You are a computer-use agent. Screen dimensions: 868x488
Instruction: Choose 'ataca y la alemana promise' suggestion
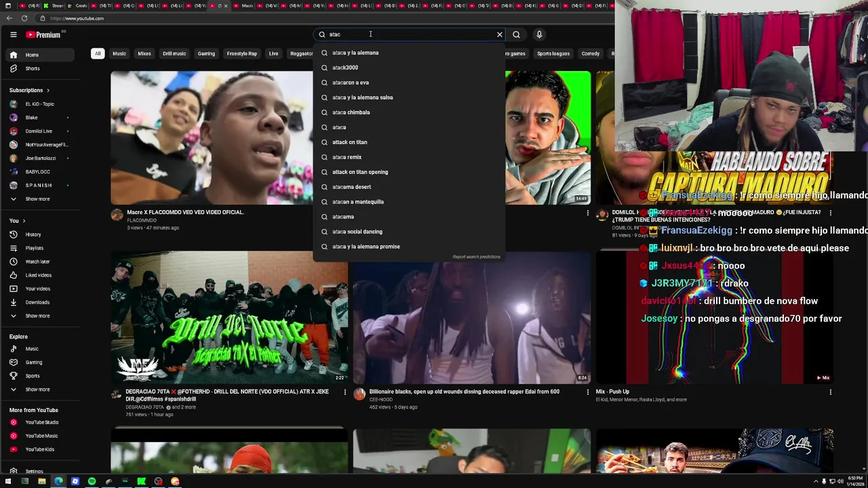tap(409, 247)
